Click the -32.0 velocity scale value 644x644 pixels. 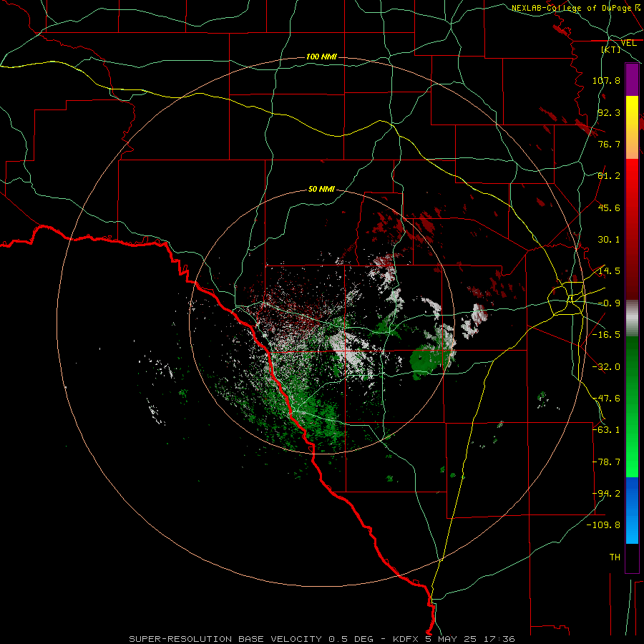click(x=606, y=367)
